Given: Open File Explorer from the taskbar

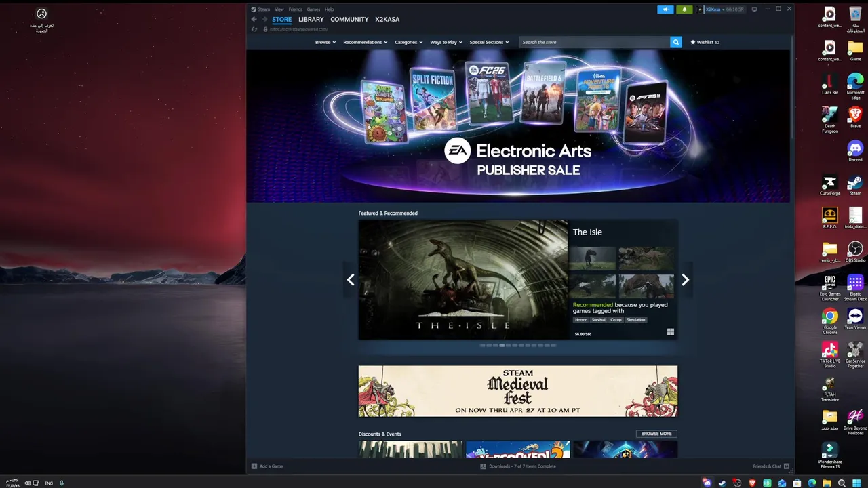Looking at the screenshot, I should (827, 483).
